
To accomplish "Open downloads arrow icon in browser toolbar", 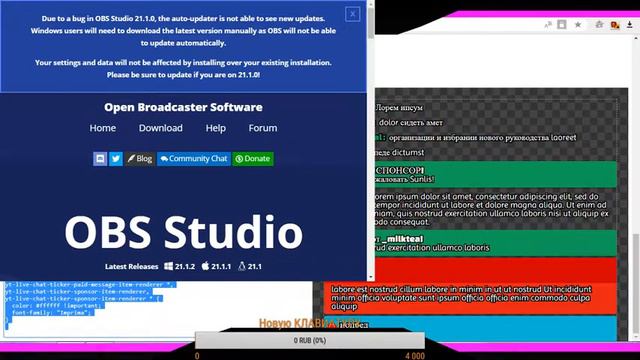I will 630,24.
